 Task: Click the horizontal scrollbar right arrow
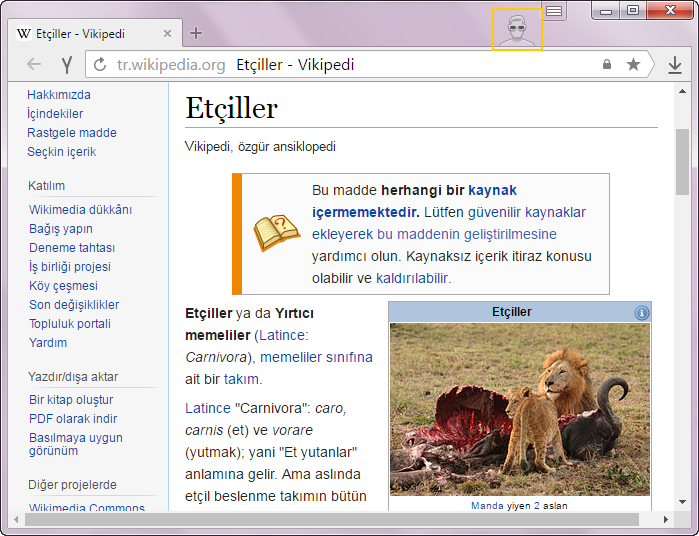click(666, 520)
